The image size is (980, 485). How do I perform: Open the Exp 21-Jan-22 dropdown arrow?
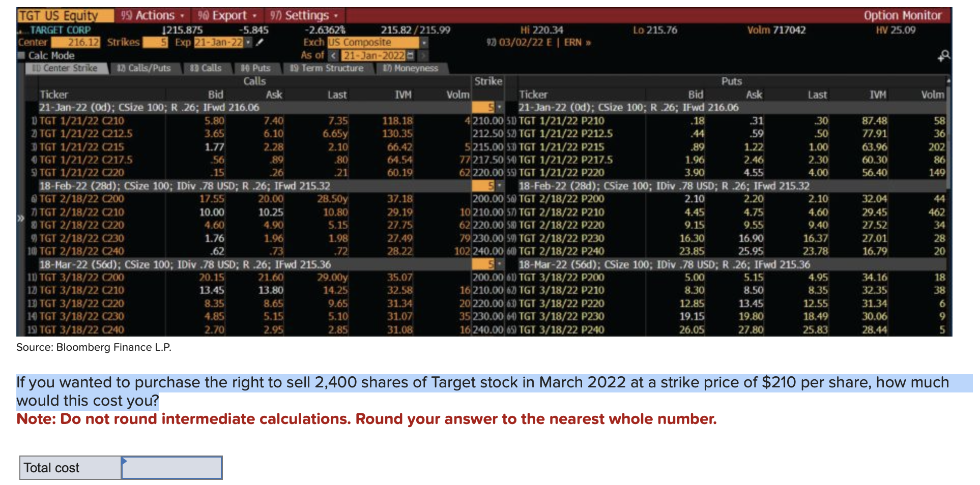click(x=248, y=43)
